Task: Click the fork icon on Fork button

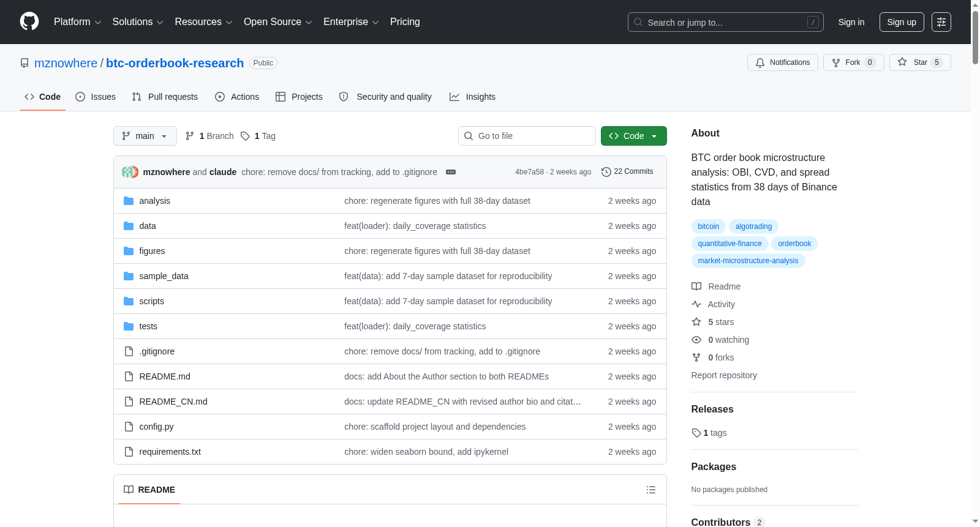Action: coord(836,62)
